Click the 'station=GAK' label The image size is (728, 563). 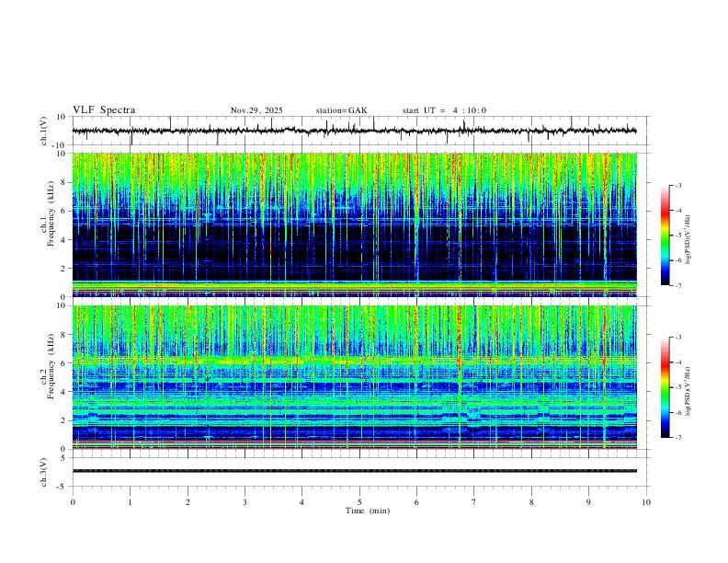tap(341, 110)
